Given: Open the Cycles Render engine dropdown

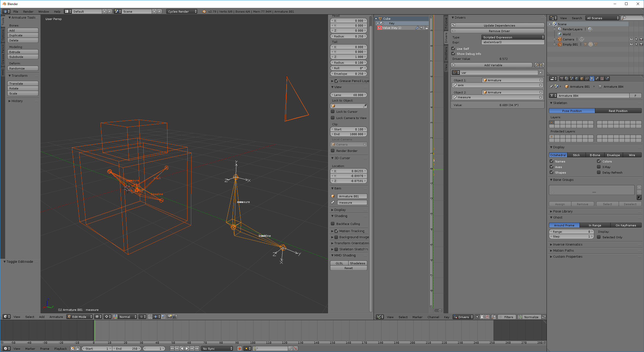Looking at the screenshot, I should [182, 11].
